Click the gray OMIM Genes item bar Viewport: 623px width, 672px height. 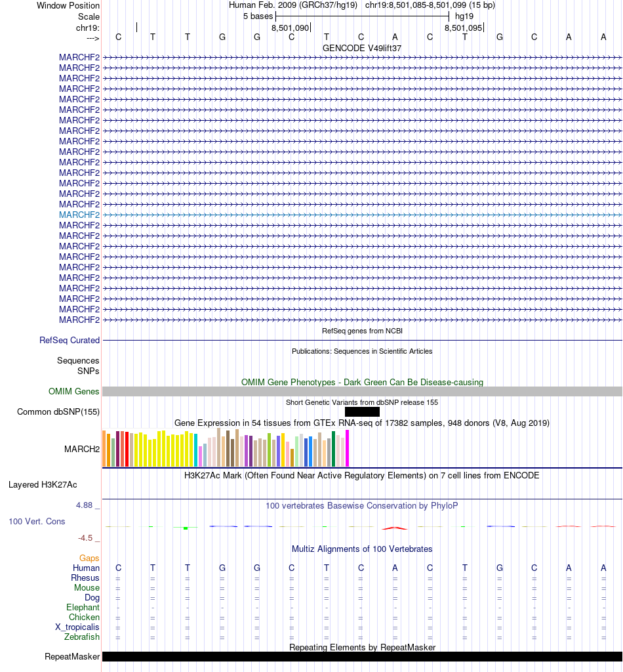coord(362,391)
